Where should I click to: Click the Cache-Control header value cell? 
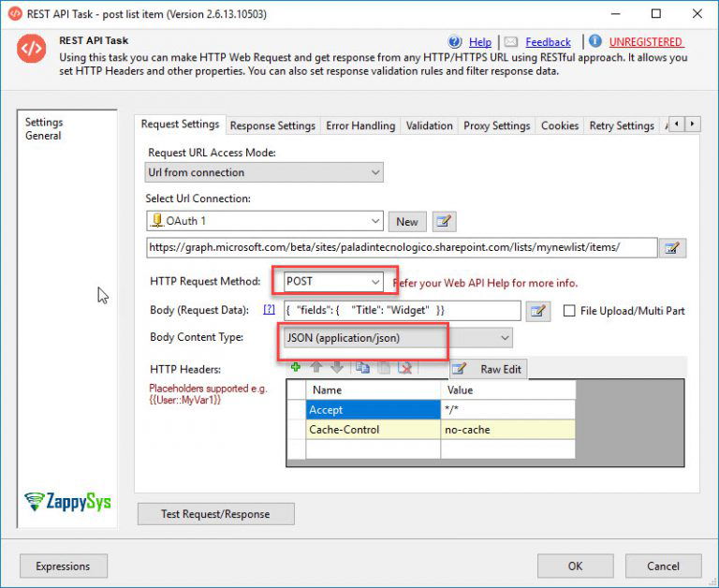click(x=506, y=430)
